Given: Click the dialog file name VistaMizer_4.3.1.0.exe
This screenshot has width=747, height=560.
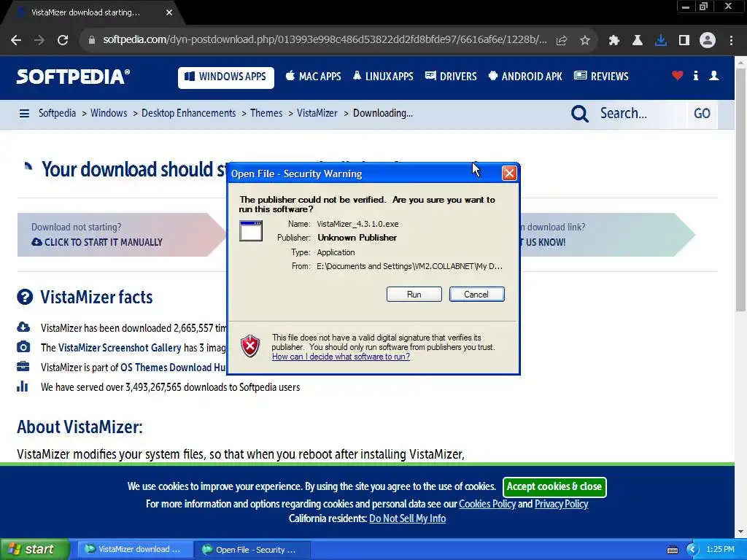Looking at the screenshot, I should [357, 224].
